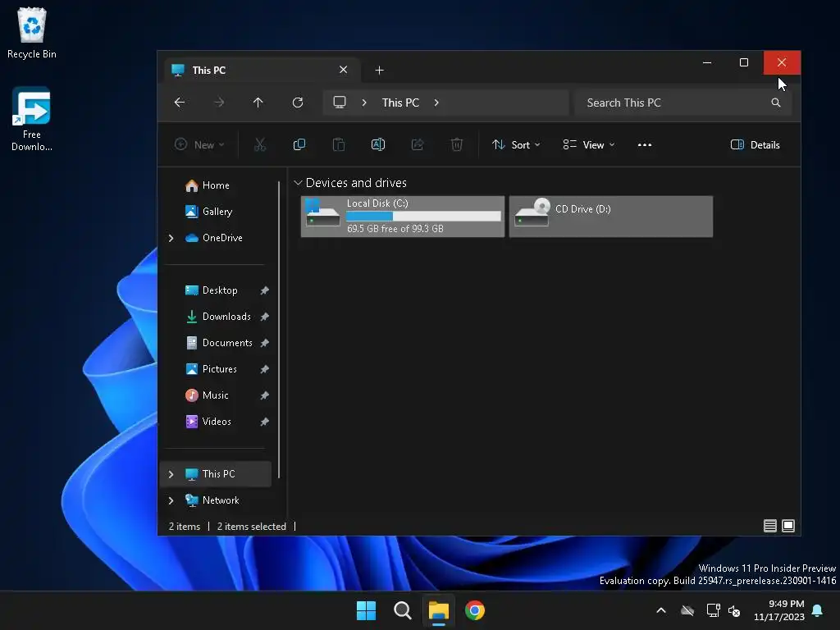Viewport: 840px width, 630px height.
Task: Unpin Music using its pin icon
Action: 265,395
